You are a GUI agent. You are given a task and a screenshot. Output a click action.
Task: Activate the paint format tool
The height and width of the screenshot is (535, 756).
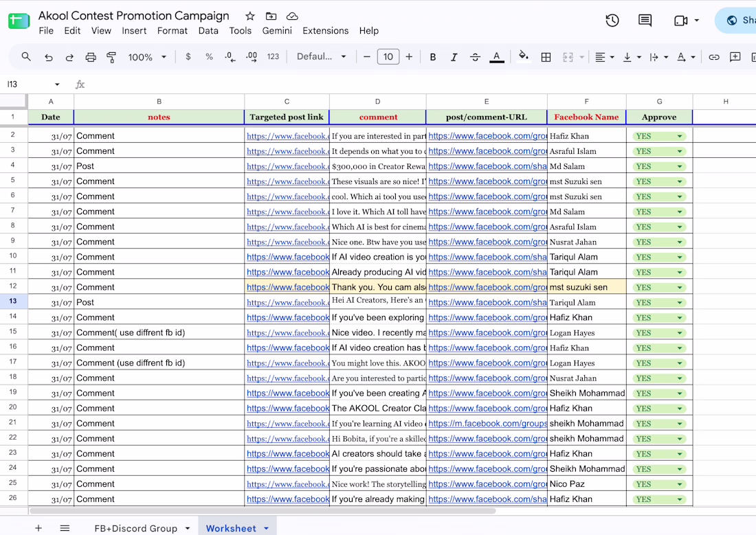[111, 57]
